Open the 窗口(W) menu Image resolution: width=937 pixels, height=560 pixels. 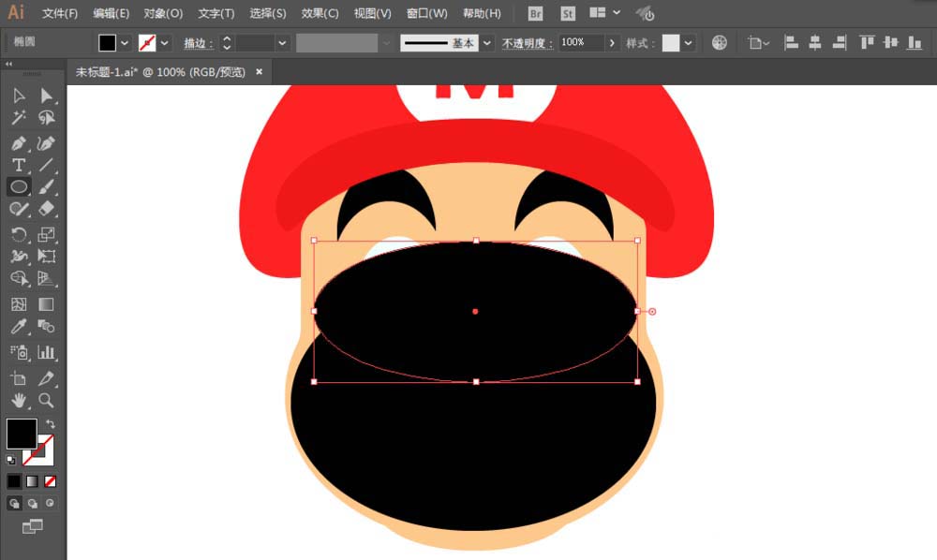(x=426, y=13)
